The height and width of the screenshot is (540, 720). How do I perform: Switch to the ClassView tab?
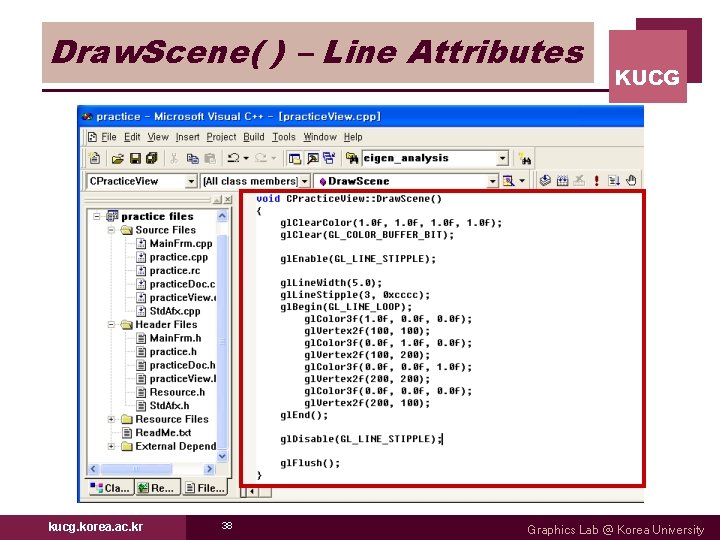click(110, 488)
